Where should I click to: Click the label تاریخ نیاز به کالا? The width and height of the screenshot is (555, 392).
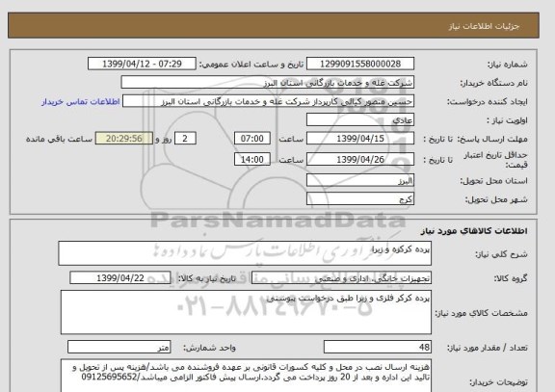pyautogui.click(x=206, y=278)
